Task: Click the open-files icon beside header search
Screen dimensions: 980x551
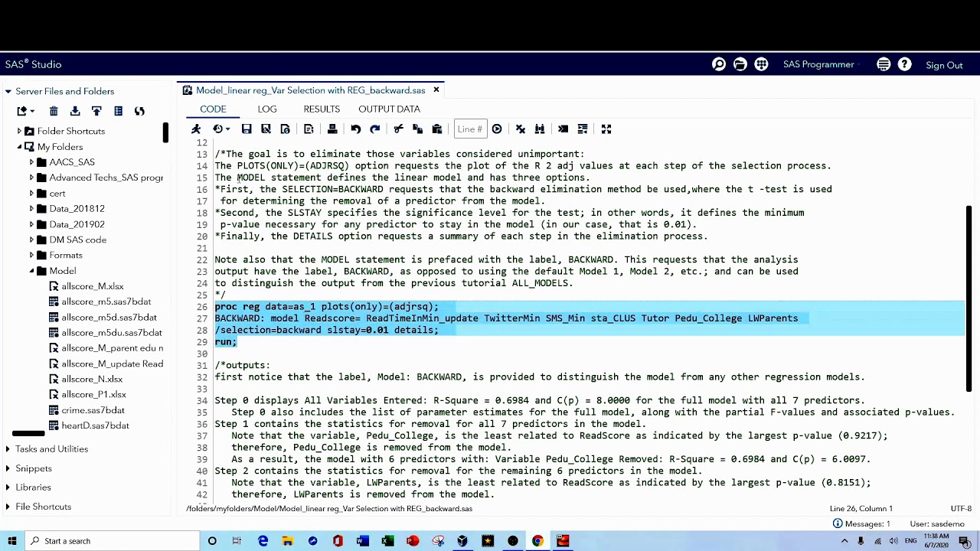Action: point(740,65)
